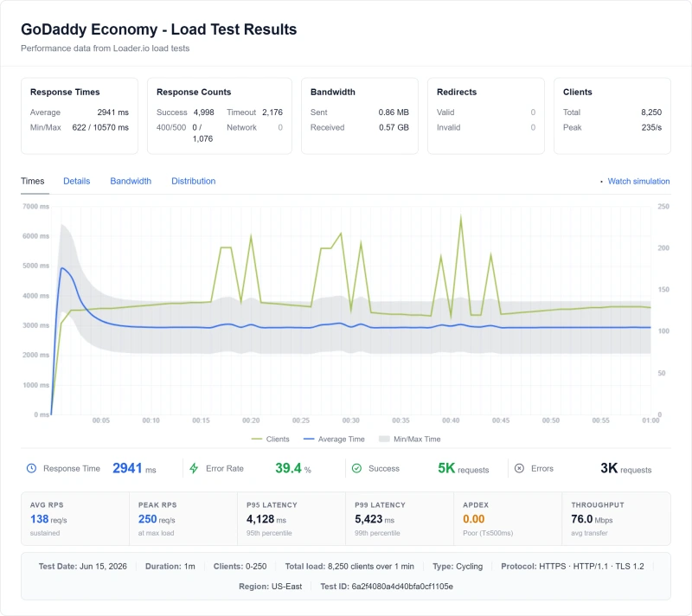Click the 7000 ms y-axis label
Screen dimensions: 692x616
point(35,206)
